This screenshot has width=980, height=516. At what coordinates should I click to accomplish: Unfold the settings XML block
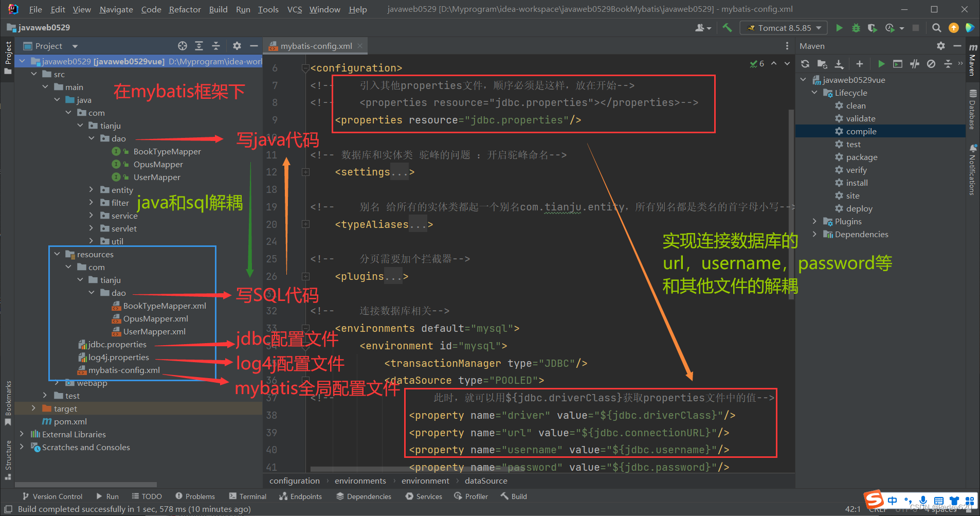[305, 172]
